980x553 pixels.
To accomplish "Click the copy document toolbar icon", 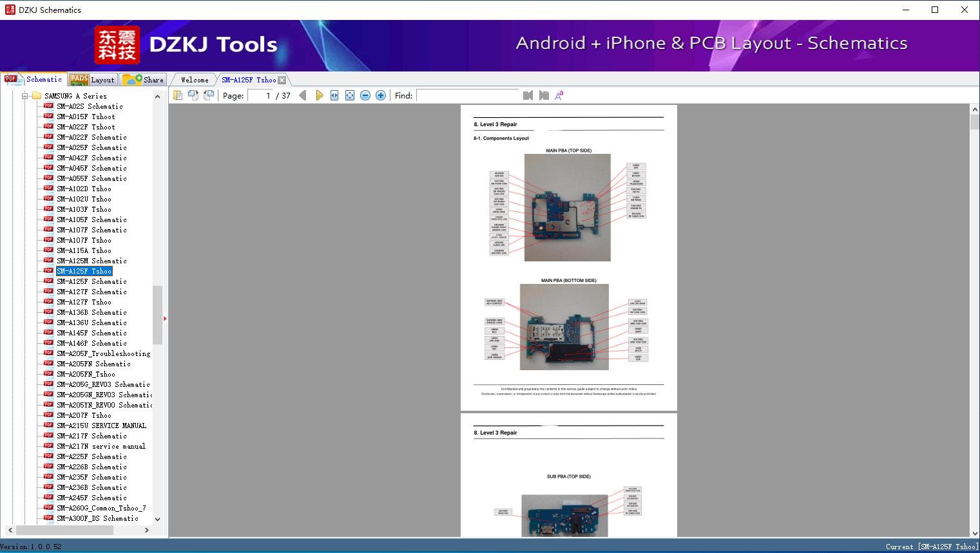I will tap(177, 95).
